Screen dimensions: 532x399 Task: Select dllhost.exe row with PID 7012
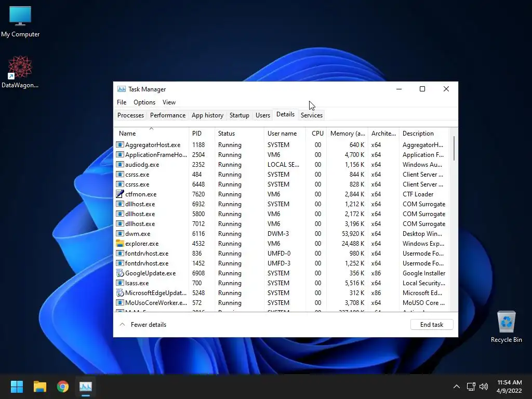282,223
